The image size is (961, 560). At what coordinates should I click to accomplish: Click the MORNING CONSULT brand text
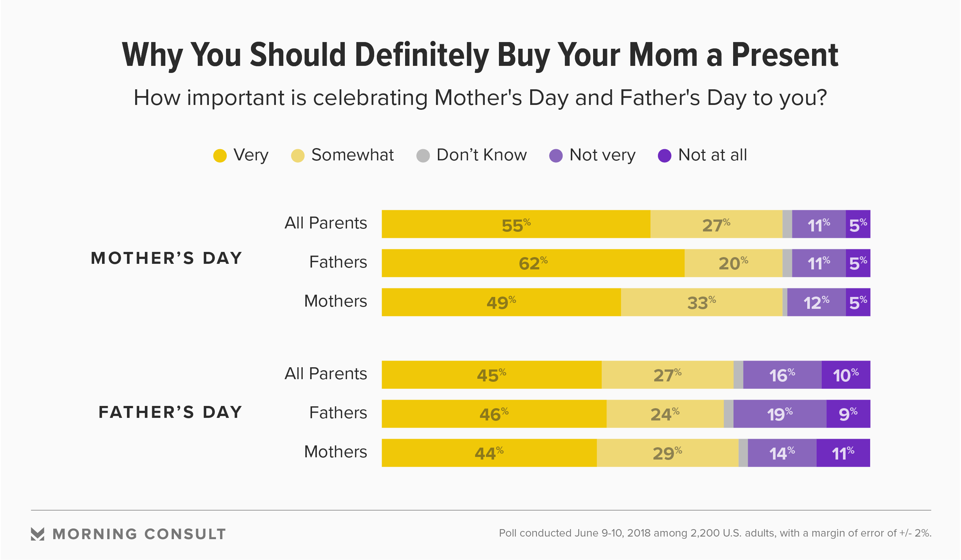(139, 534)
